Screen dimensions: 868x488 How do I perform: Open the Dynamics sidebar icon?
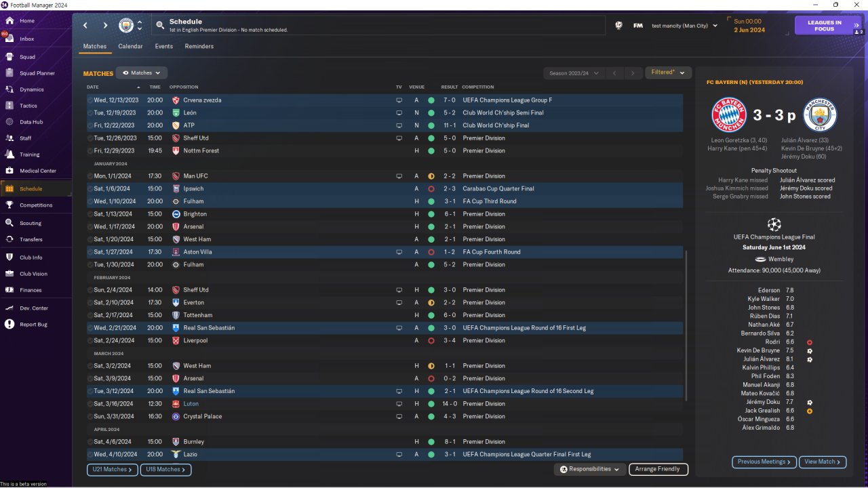pos(9,89)
